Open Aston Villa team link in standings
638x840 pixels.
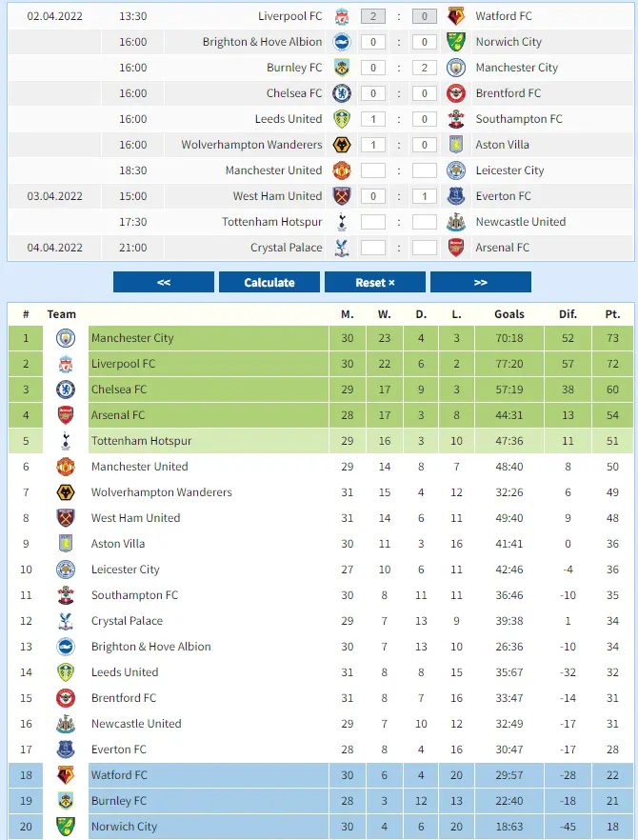click(118, 544)
